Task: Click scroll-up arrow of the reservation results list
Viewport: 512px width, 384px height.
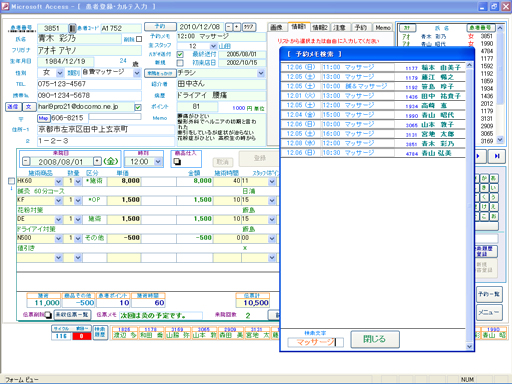Action: click(x=469, y=65)
